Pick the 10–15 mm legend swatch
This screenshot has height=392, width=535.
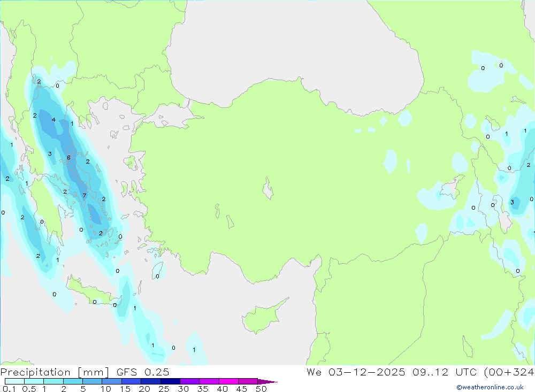click(x=112, y=381)
